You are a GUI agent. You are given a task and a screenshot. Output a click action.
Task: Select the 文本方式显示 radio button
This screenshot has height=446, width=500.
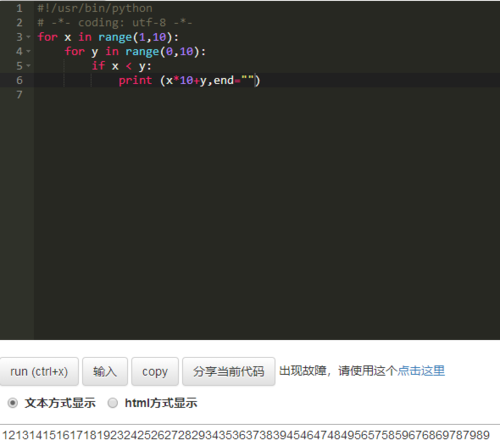tap(13, 403)
